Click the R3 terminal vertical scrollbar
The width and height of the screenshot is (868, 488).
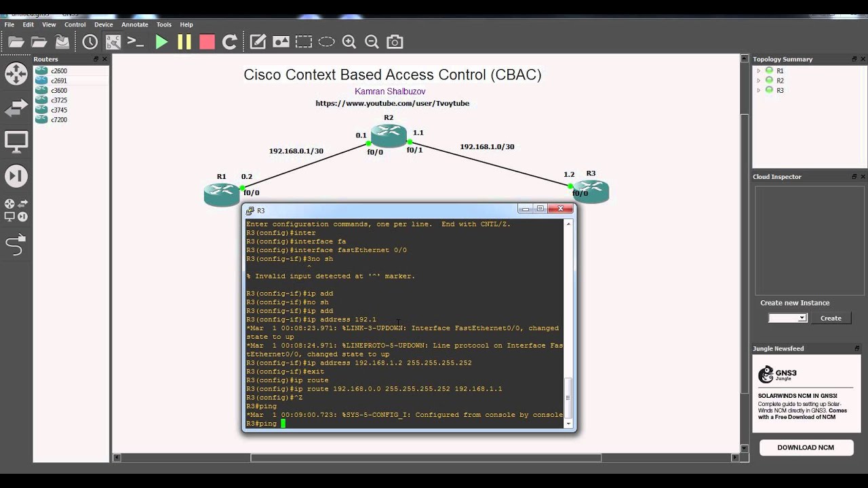coord(569,323)
